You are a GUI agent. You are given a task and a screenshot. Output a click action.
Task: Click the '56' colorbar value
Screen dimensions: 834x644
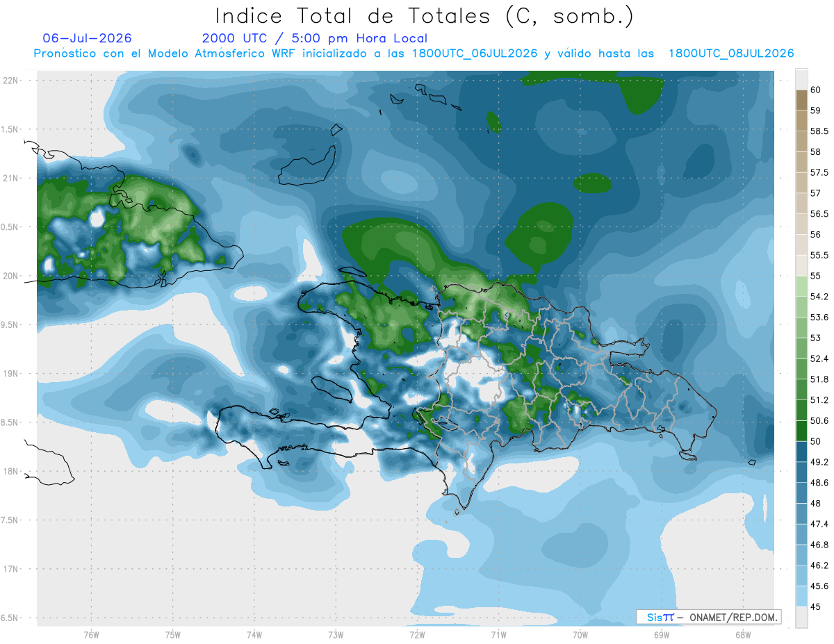tap(815, 235)
